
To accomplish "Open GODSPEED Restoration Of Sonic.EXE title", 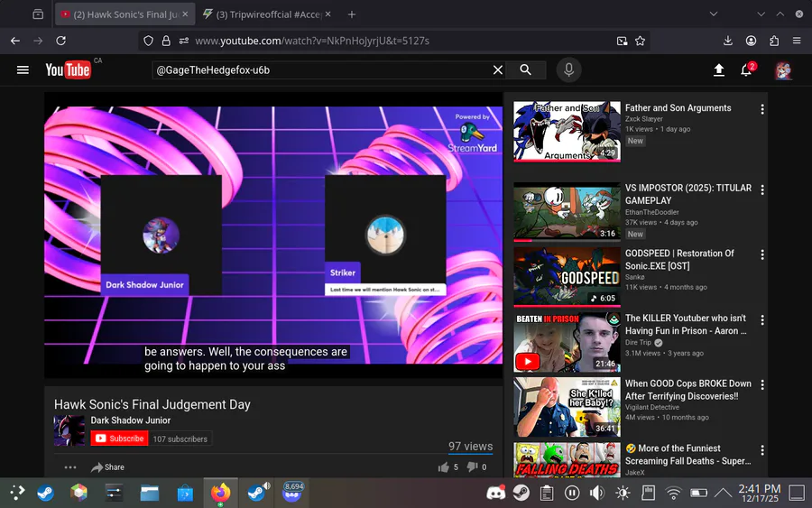I will pos(679,260).
